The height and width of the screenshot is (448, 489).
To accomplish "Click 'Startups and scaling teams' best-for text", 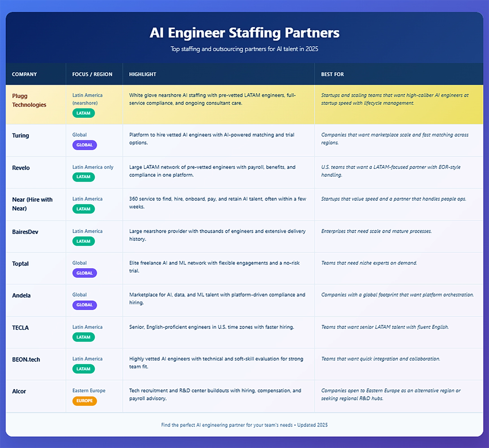I will (395, 99).
